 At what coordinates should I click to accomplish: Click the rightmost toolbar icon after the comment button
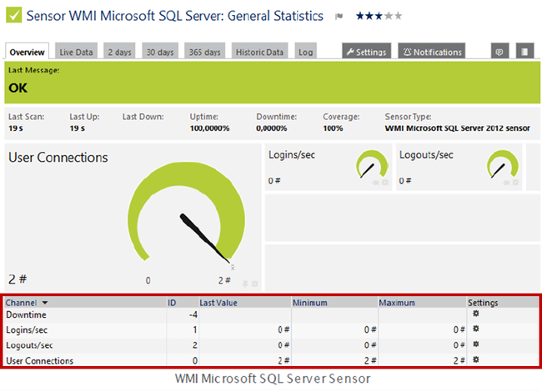point(524,52)
